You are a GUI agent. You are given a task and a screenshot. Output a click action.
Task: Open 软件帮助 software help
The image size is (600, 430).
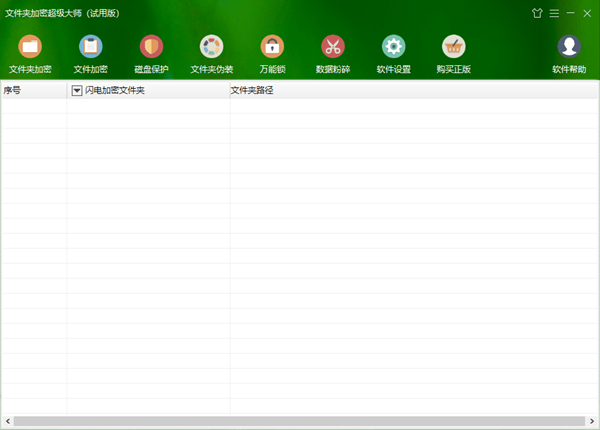pos(569,47)
